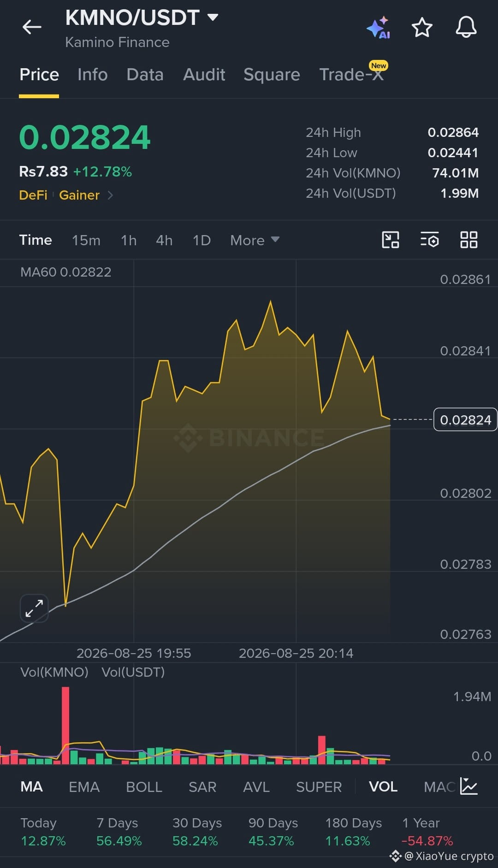Open the multi-chart grid icon
498x868 pixels.
click(x=469, y=240)
